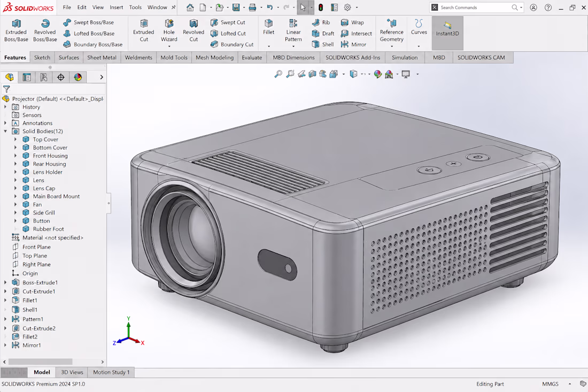588x392 pixels.
Task: Switch to the Sketch tab
Action: coord(42,57)
